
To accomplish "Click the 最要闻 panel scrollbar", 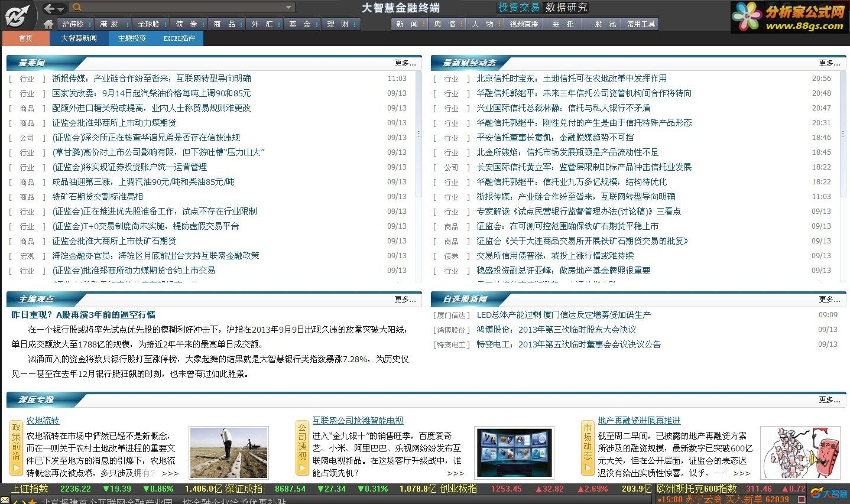I will [x=419, y=135].
